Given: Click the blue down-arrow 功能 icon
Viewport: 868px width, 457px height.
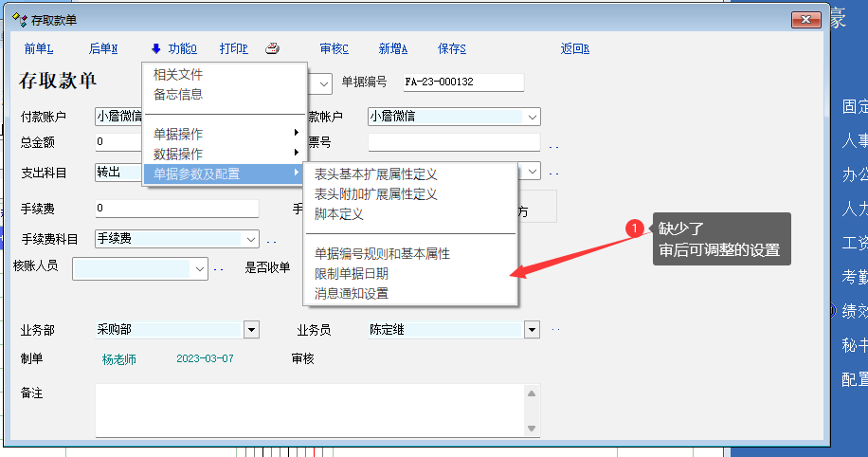Looking at the screenshot, I should tap(155, 48).
